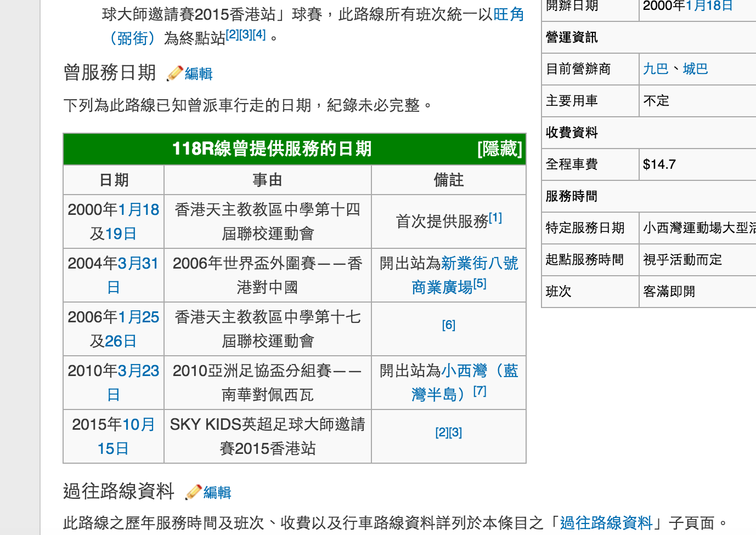Select the 收費資料 infobox heading
This screenshot has height=535, width=756.
coord(572,133)
